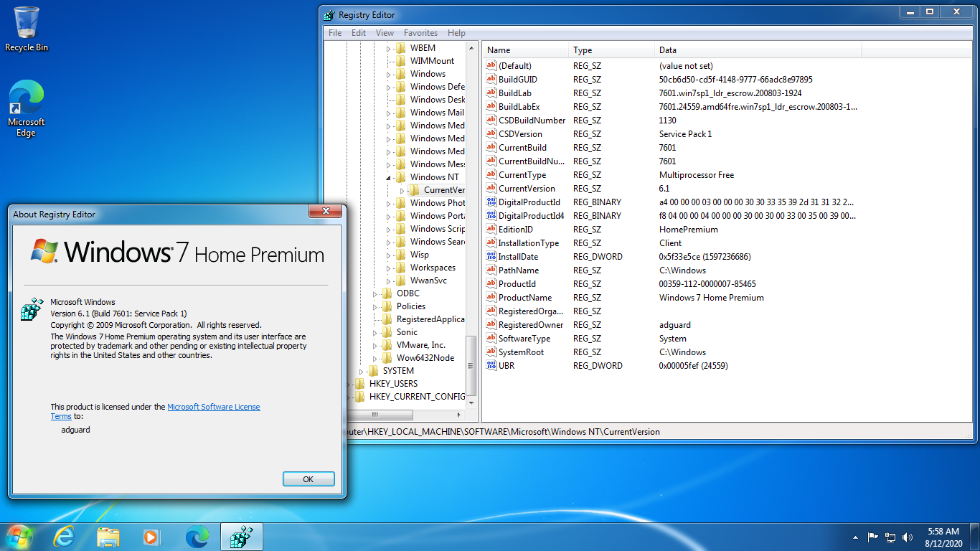980x551 pixels.
Task: Expand the ODBC tree node
Action: [x=375, y=293]
